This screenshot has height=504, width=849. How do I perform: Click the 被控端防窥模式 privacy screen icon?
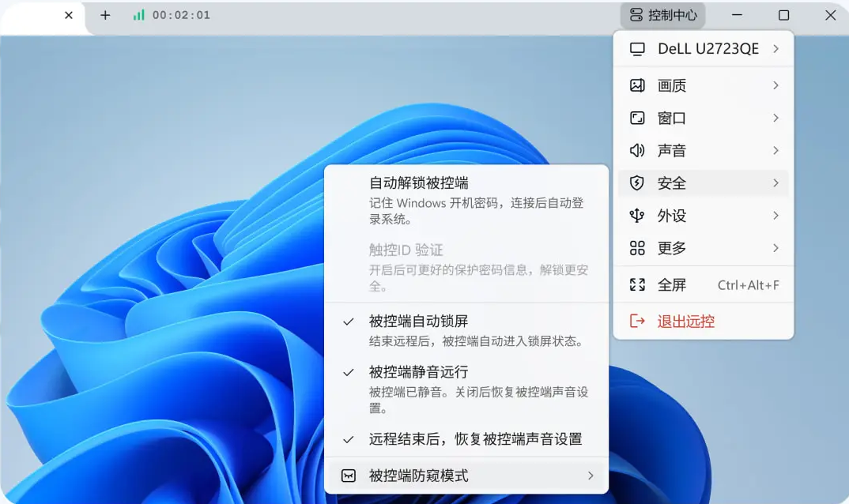pyautogui.click(x=349, y=475)
